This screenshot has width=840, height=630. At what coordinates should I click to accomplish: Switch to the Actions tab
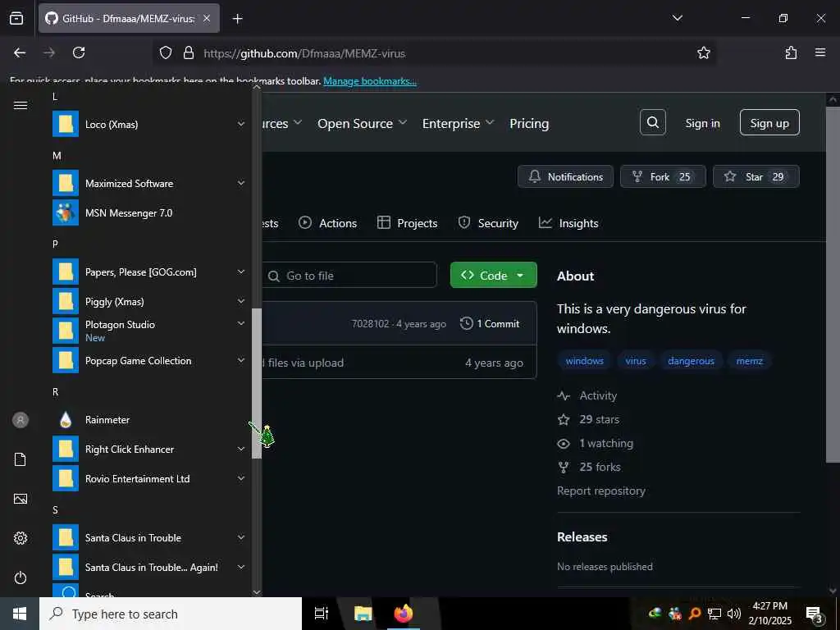tap(328, 223)
